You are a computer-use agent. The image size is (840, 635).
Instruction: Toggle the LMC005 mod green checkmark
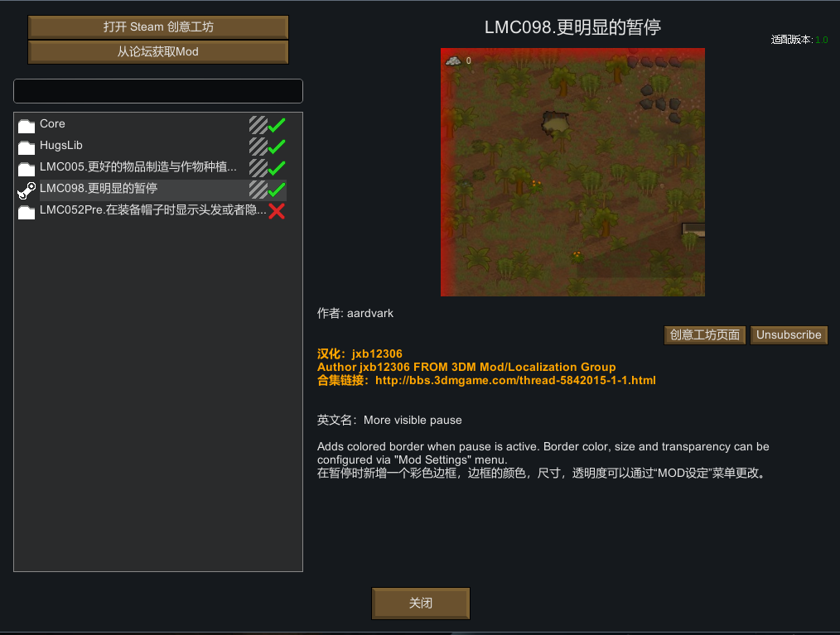coord(277,168)
